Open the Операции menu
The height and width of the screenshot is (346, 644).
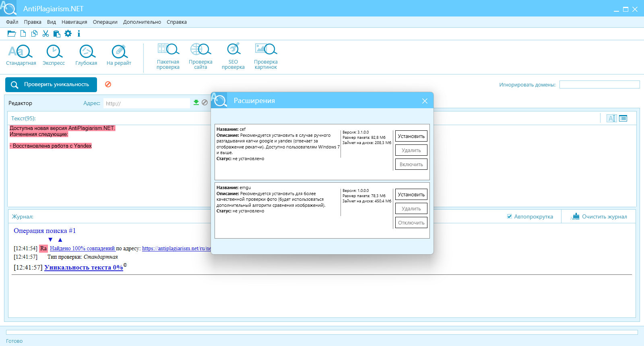pyautogui.click(x=105, y=22)
